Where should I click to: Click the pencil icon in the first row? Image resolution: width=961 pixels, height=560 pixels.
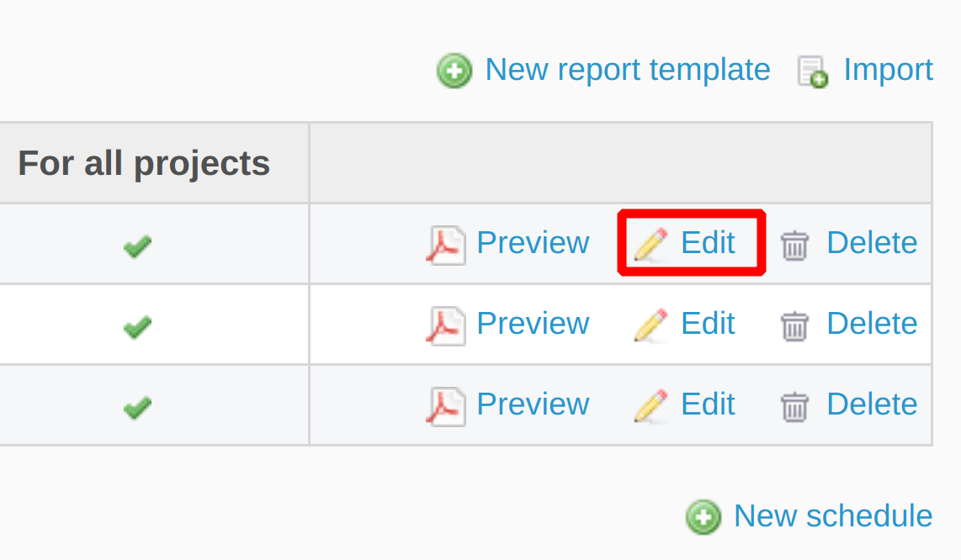pos(650,245)
